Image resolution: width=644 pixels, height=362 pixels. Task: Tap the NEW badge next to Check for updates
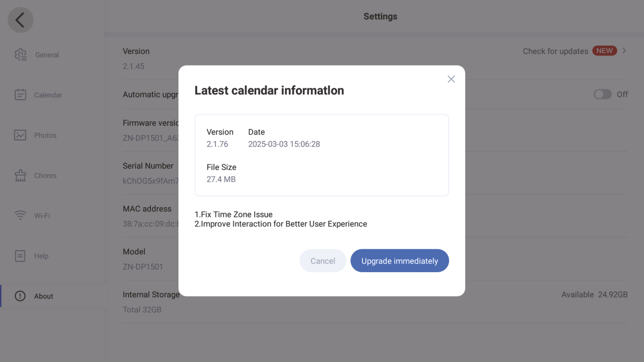tap(604, 50)
